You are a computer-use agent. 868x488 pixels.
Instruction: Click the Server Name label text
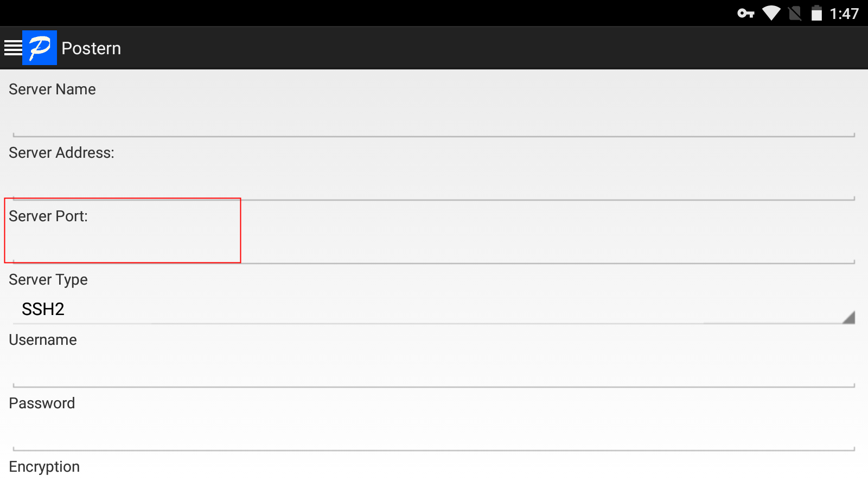52,89
